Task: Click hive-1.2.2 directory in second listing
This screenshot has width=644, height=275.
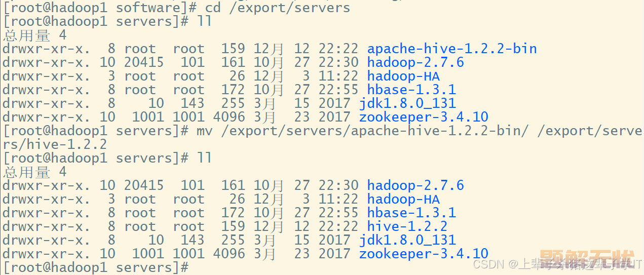Action: tap(407, 226)
